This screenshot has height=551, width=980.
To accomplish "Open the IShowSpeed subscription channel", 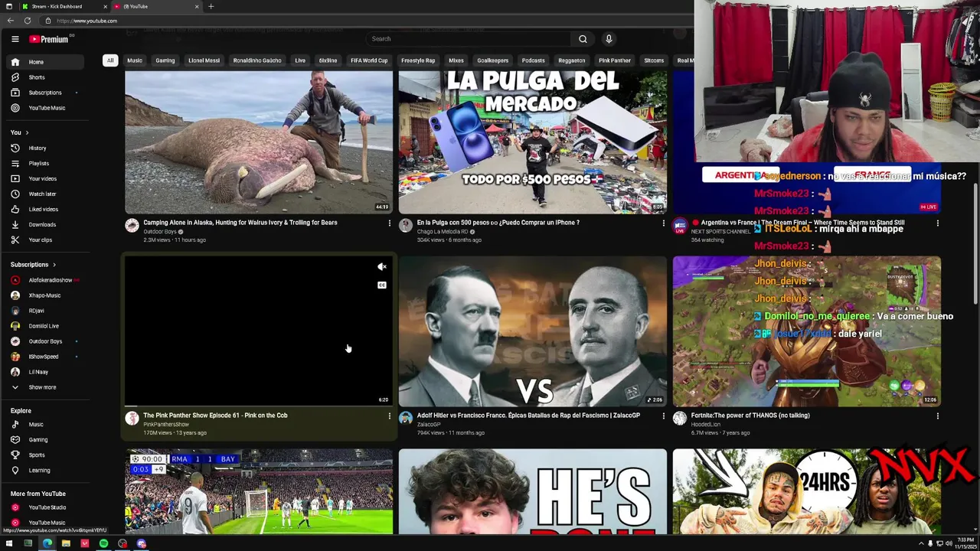I will click(44, 357).
